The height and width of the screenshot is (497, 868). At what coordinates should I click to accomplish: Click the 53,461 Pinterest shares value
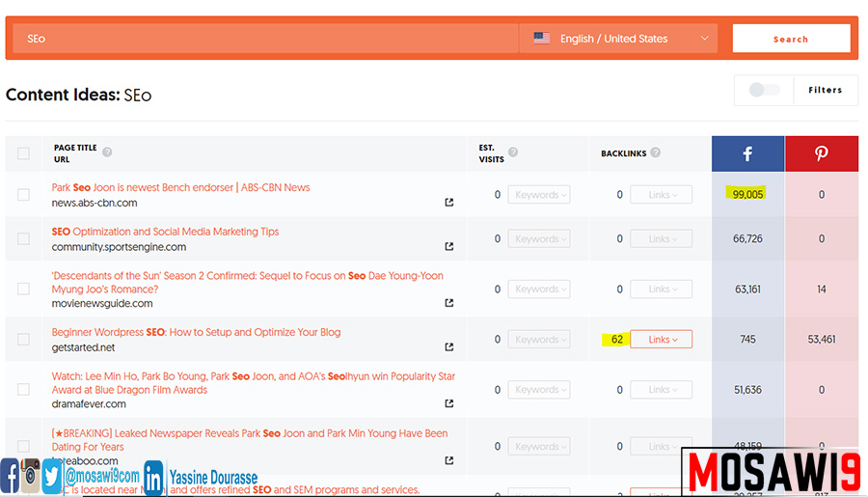tap(822, 339)
